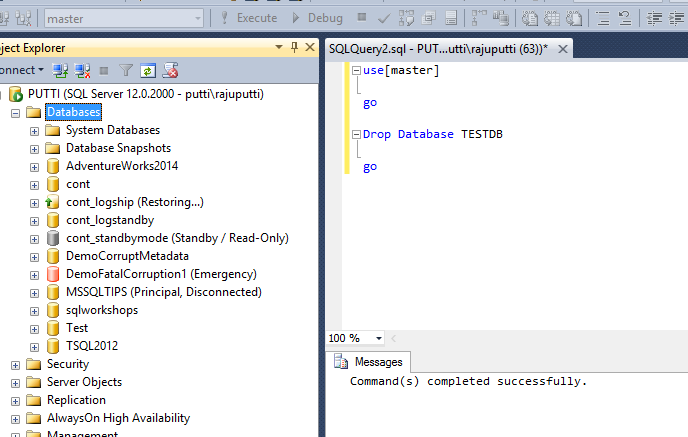
Task: Collapse the Drop Database code region
Action: point(356,134)
